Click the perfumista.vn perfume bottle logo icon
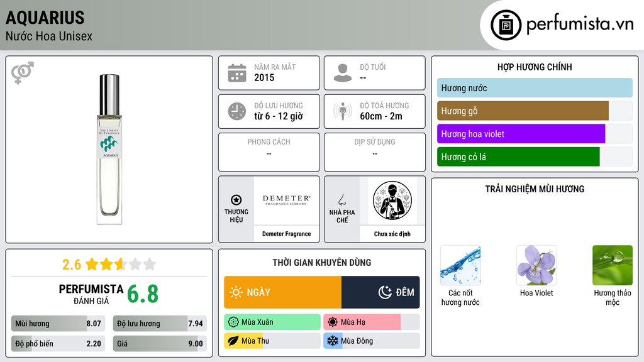Image resolution: width=644 pixels, height=362 pixels. (x=506, y=25)
